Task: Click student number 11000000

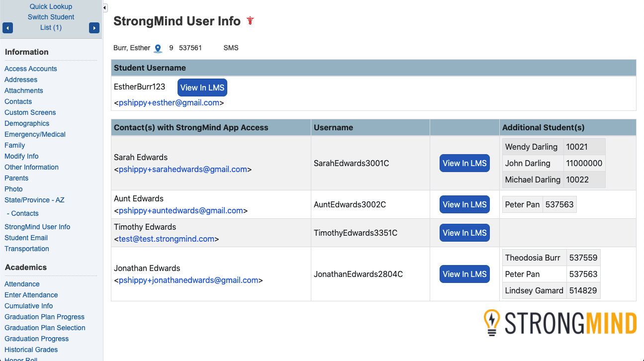Action: point(584,163)
